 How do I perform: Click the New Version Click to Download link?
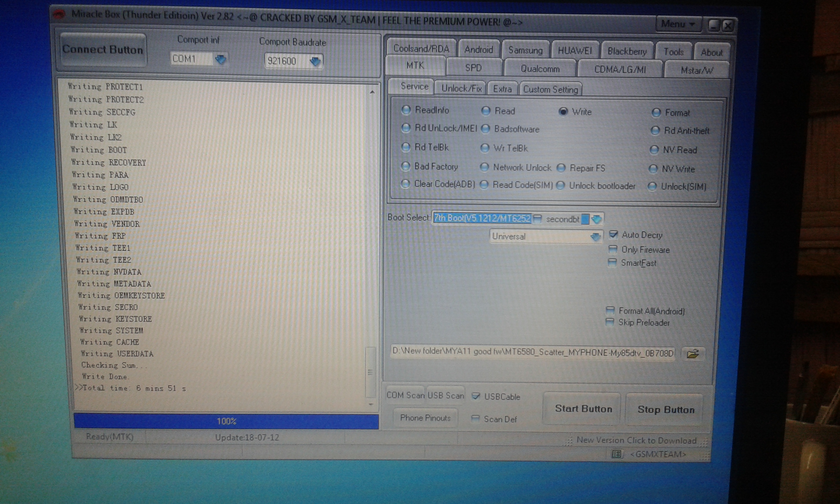point(636,440)
